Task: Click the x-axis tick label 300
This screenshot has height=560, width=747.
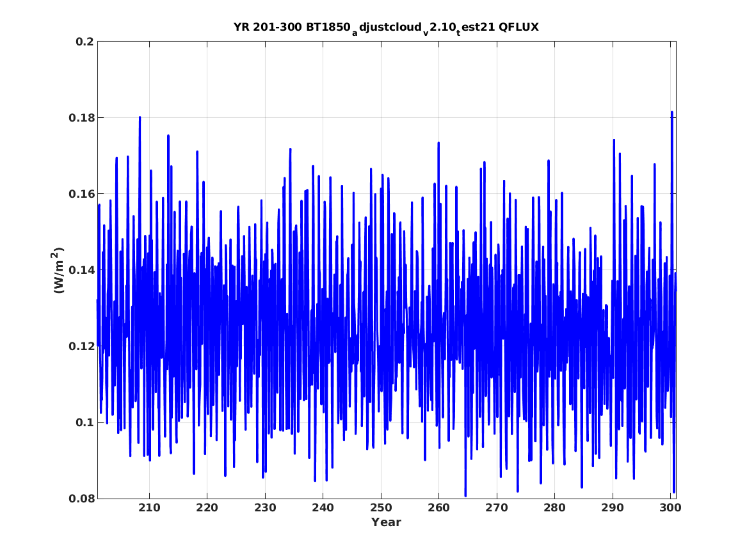Action: (670, 508)
